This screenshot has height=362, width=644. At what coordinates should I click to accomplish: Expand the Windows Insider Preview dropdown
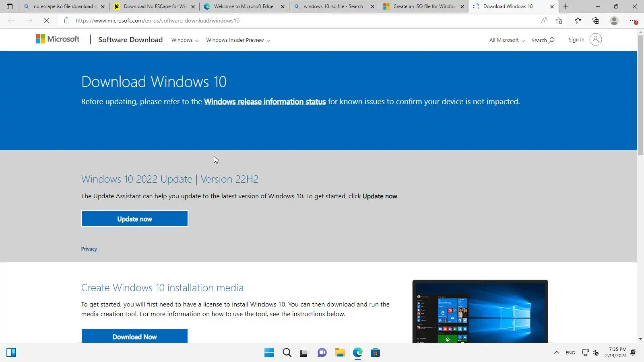[238, 40]
